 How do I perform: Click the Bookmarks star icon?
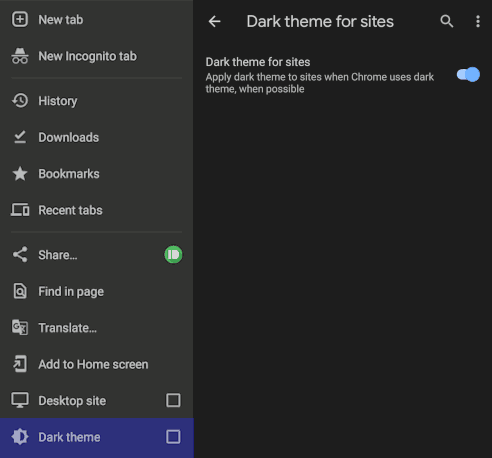[x=20, y=174]
